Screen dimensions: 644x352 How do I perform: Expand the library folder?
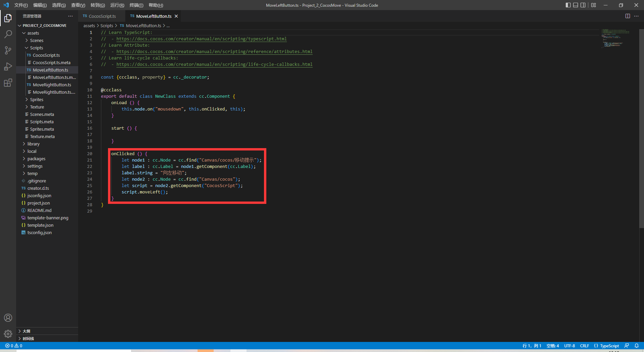pyautogui.click(x=33, y=144)
